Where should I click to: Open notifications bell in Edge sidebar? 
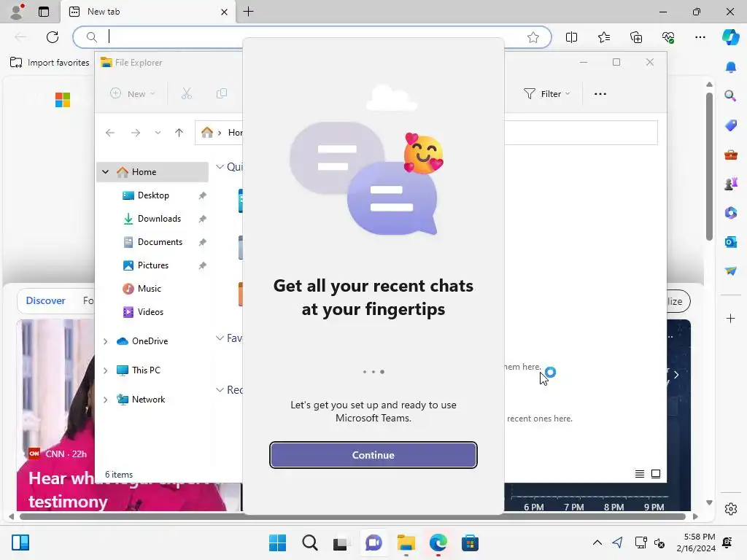pos(730,67)
